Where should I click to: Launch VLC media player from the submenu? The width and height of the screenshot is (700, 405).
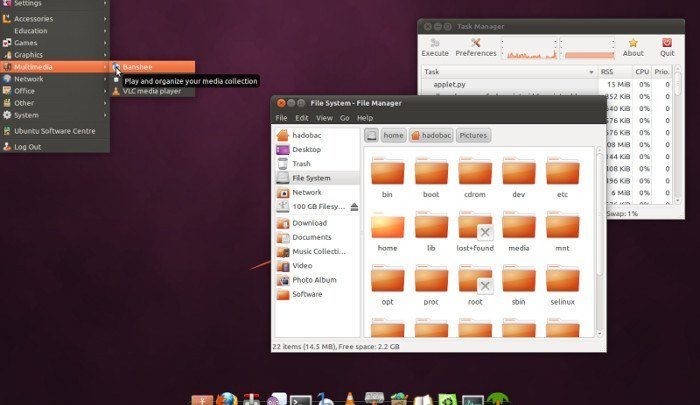point(153,91)
